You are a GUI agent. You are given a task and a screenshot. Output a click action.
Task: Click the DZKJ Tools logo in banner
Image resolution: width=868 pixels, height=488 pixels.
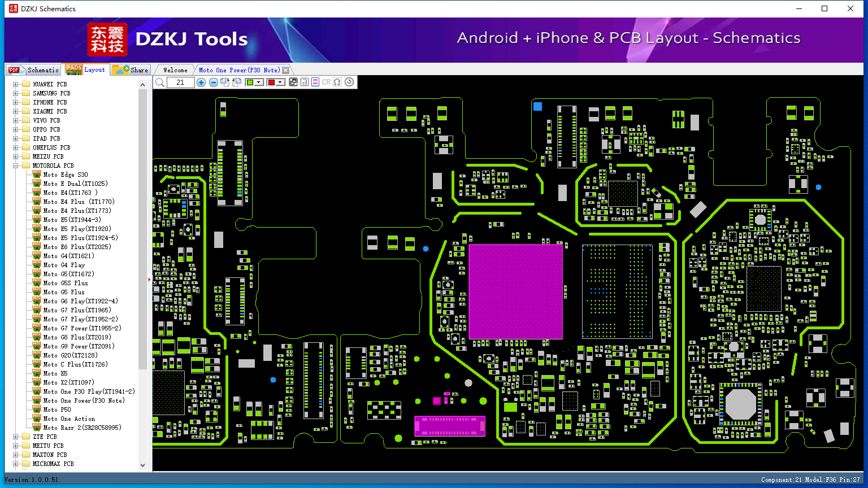click(168, 40)
